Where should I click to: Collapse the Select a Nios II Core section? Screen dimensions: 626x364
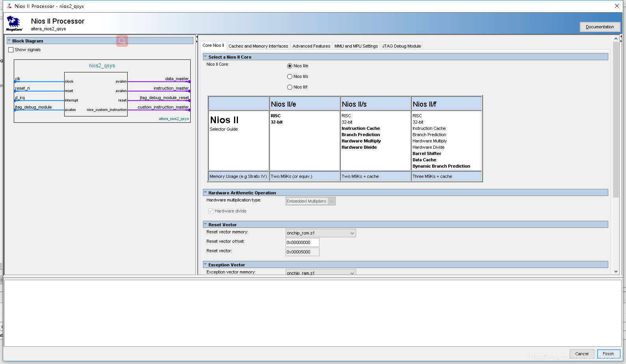point(205,57)
